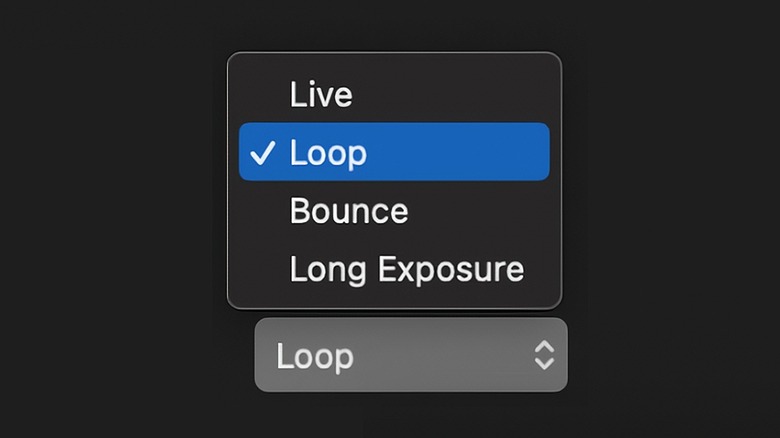
Task: Choose the highlighted Loop menu entry
Action: click(x=394, y=152)
